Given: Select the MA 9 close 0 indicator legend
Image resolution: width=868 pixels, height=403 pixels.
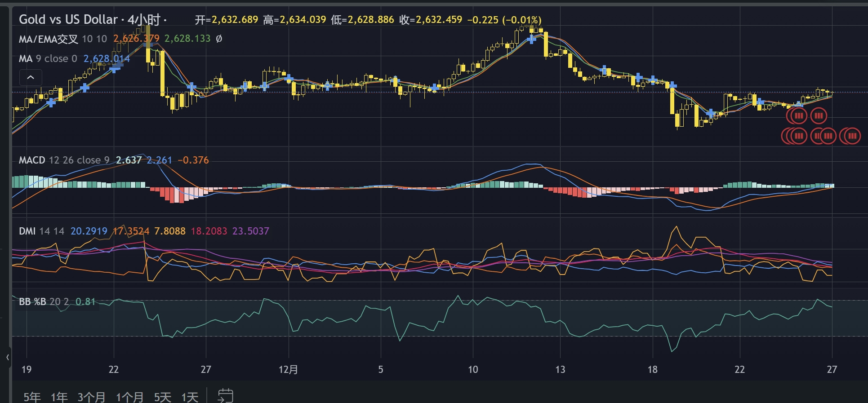Looking at the screenshot, I should click(48, 58).
